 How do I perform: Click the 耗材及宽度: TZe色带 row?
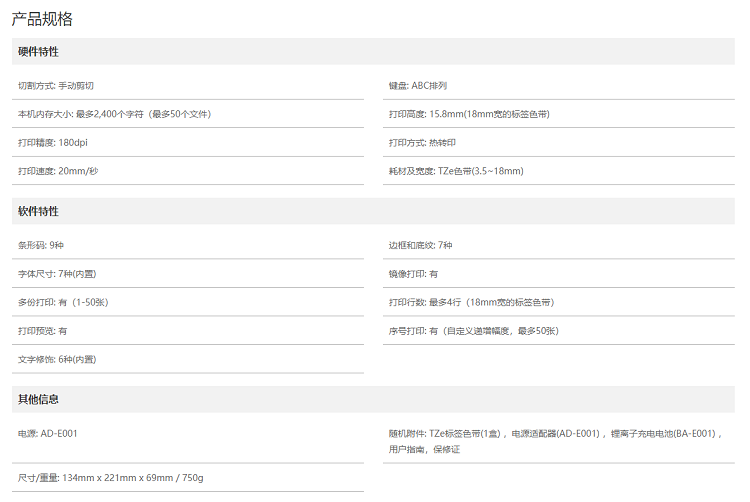(559, 171)
